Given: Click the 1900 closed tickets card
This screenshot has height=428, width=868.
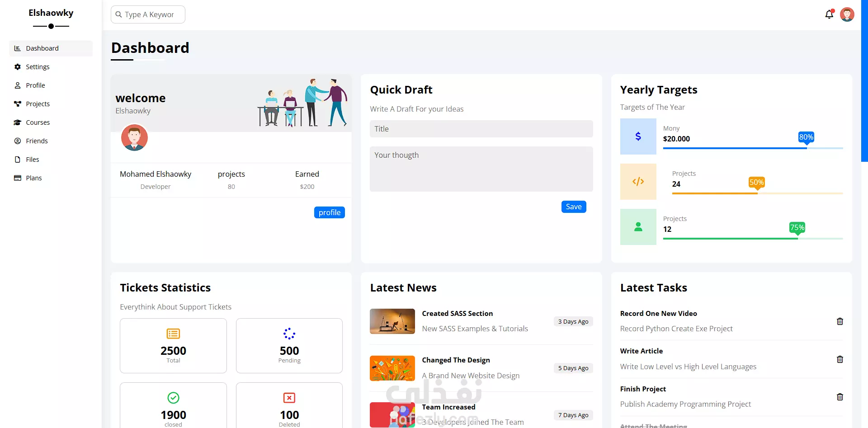Looking at the screenshot, I should pos(173,405).
